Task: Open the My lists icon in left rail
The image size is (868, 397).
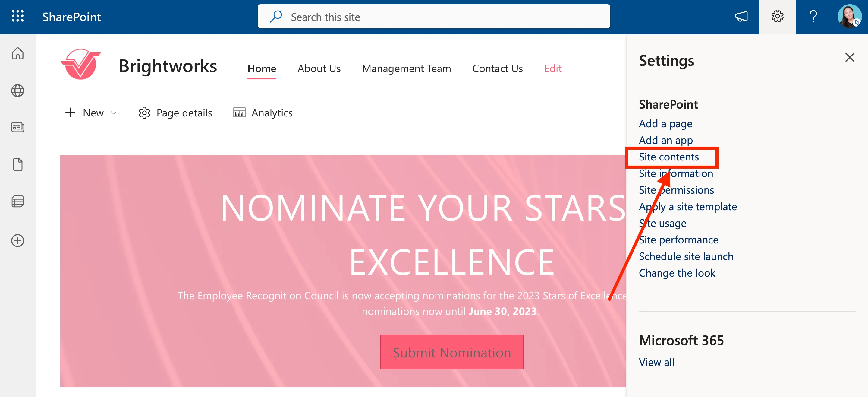Action: (x=17, y=202)
